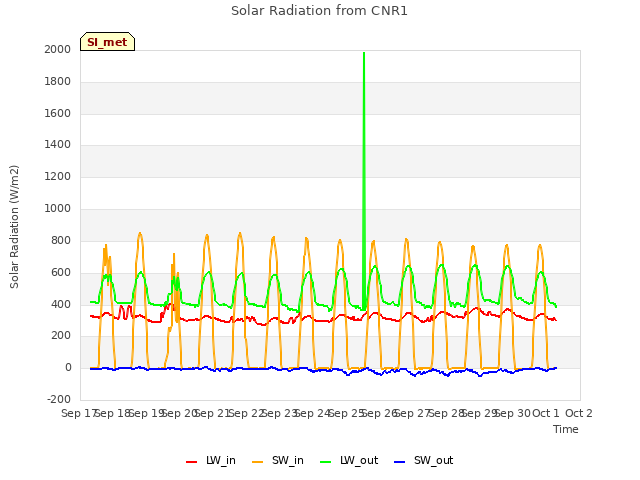Click the Sep 17 x-axis tick label
Image resolution: width=640 pixels, height=480 pixels.
coord(78,413)
